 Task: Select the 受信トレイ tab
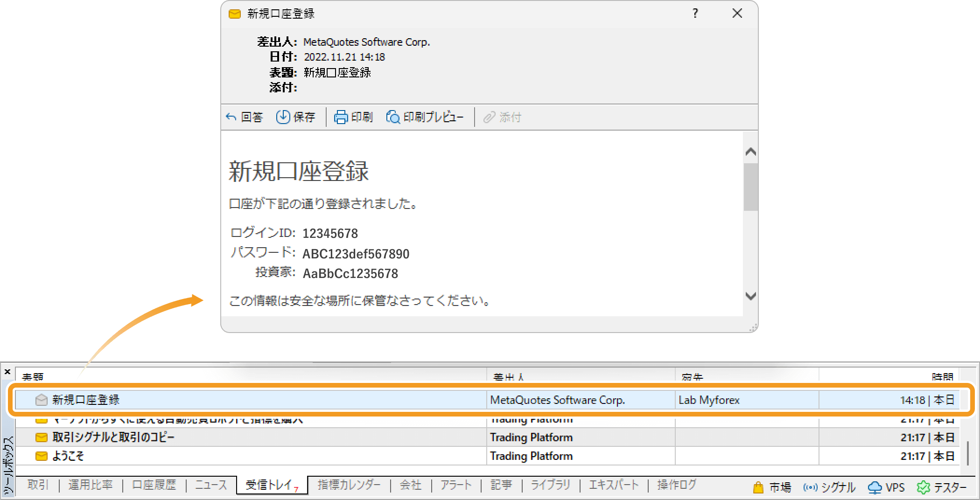pos(272,485)
